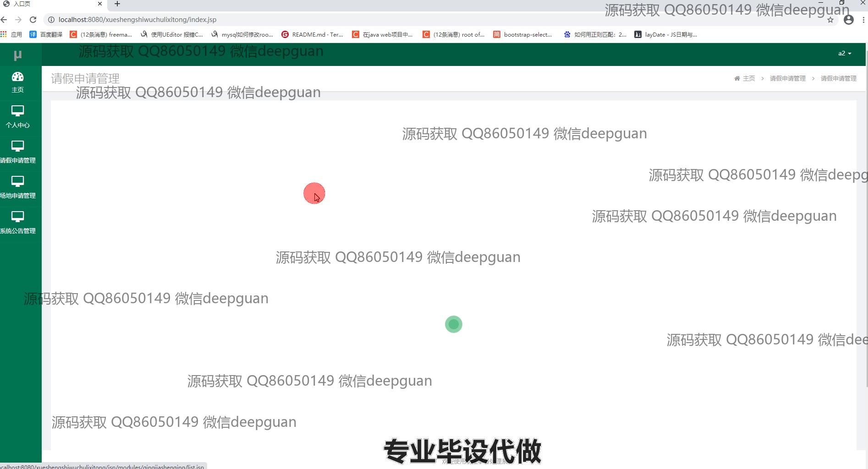Viewport: 868px width, 469px height.
Task: Open the mysql如何修改roo... bookmark
Action: point(242,34)
